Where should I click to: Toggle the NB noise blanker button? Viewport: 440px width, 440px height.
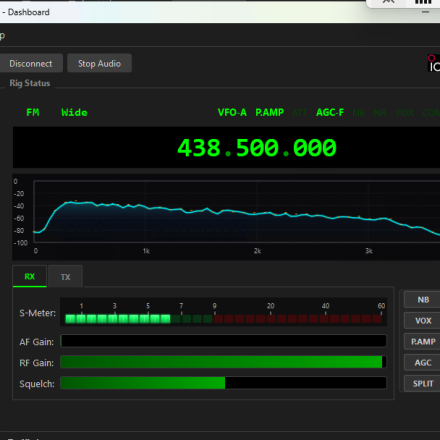pyautogui.click(x=423, y=300)
